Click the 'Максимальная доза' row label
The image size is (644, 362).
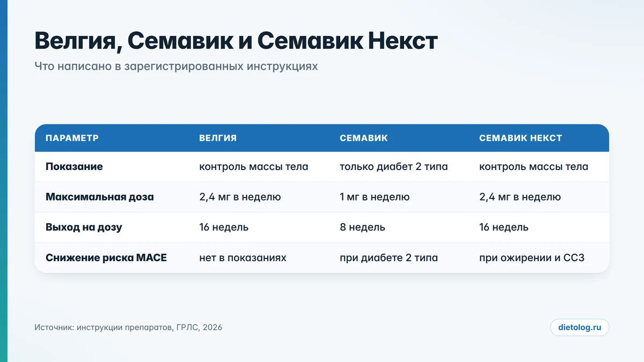[x=100, y=197]
